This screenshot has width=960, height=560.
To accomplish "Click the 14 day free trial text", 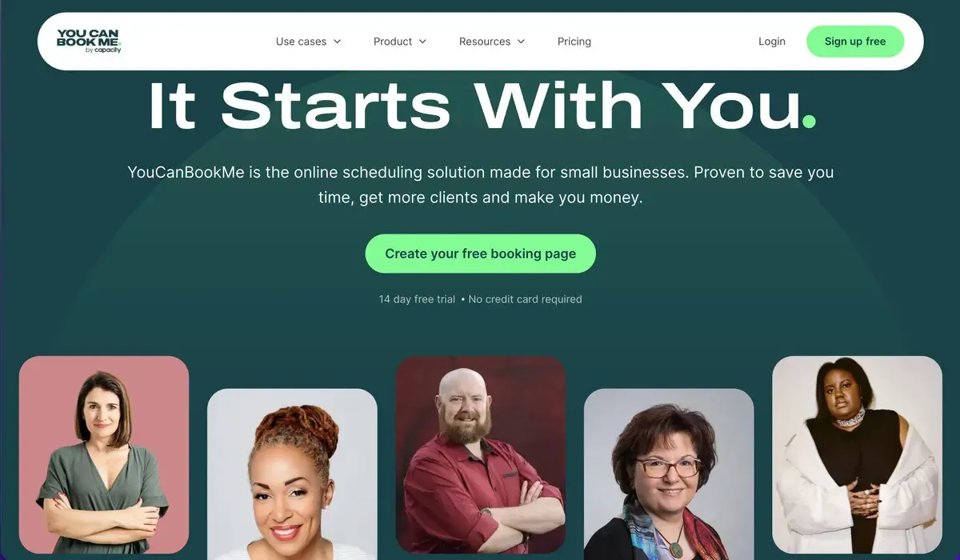I will point(417,299).
